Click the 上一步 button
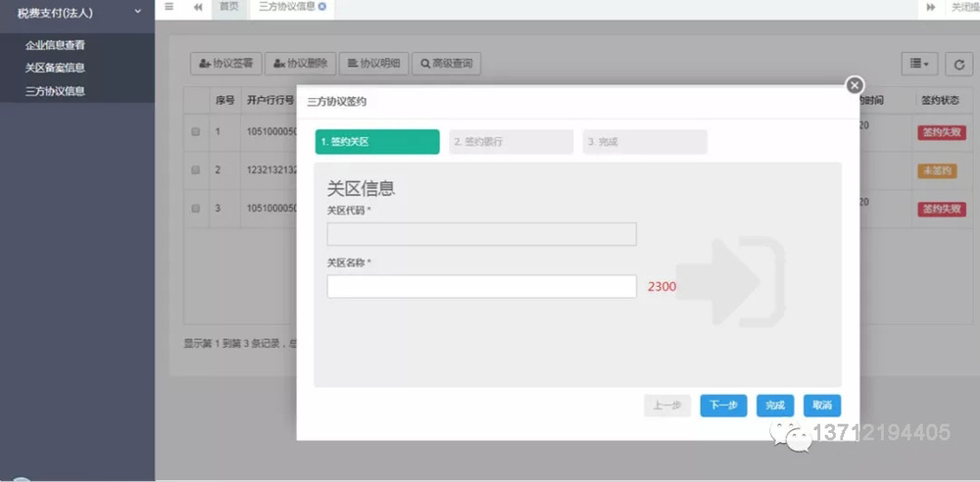Screen dimensions: 980x482 [x=666, y=406]
